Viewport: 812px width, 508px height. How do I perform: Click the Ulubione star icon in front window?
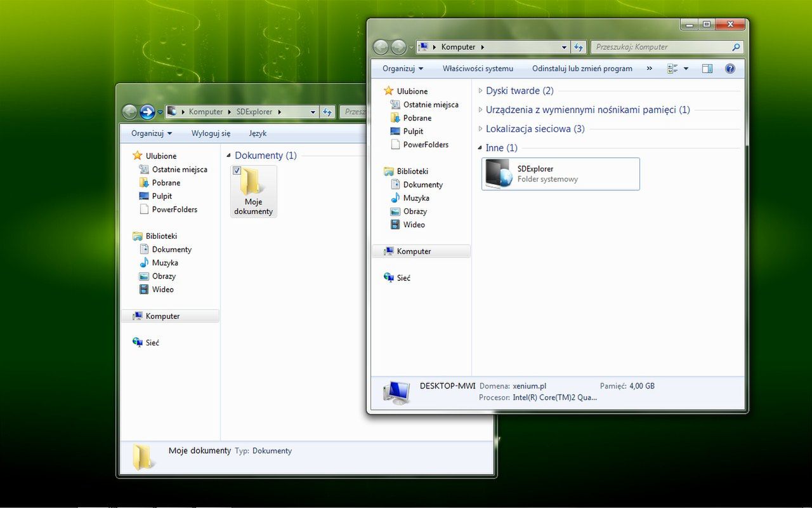[x=389, y=91]
